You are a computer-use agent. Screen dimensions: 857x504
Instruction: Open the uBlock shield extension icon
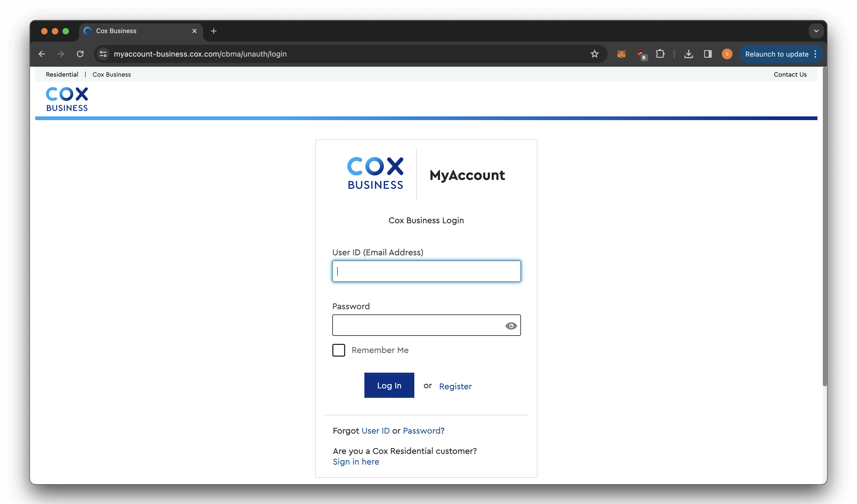click(641, 54)
